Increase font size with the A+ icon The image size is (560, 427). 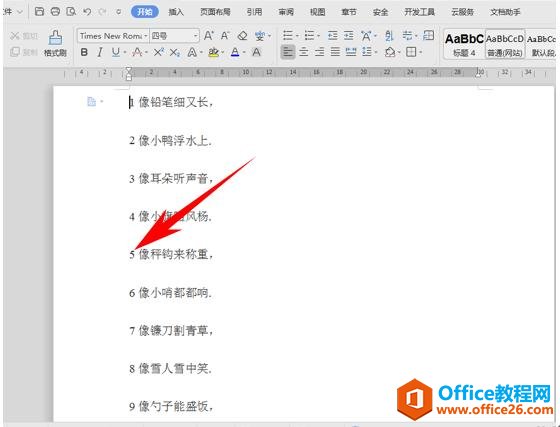tap(209, 36)
